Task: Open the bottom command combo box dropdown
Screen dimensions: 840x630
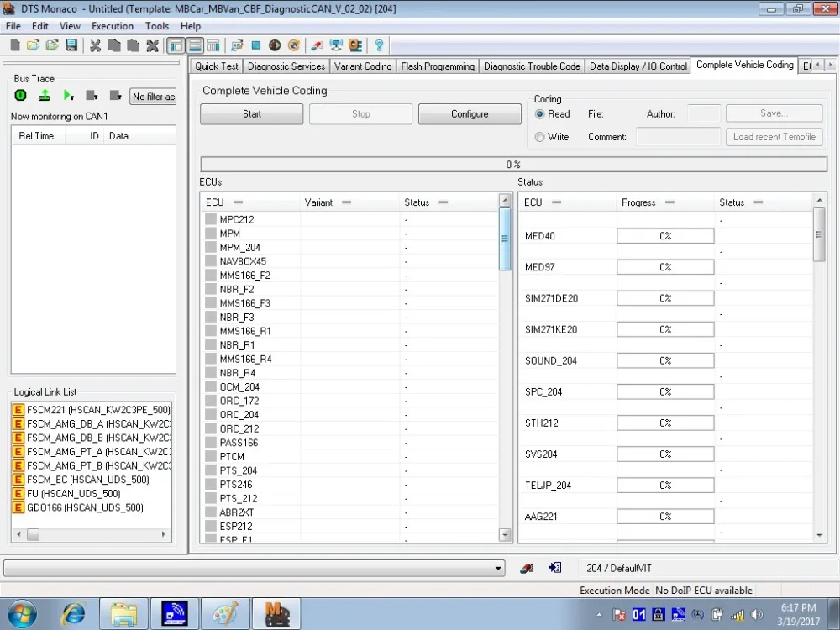Action: (498, 568)
